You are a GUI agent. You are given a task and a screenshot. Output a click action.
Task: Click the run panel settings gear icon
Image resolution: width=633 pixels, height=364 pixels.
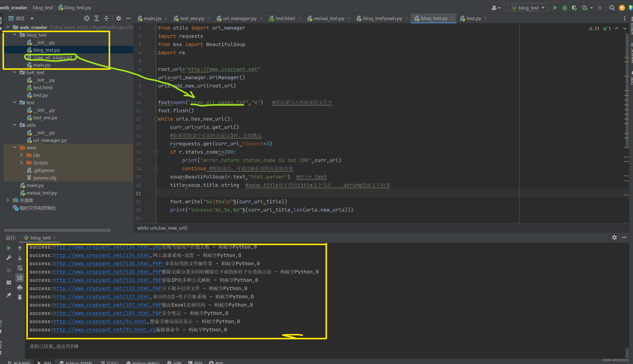(x=614, y=237)
